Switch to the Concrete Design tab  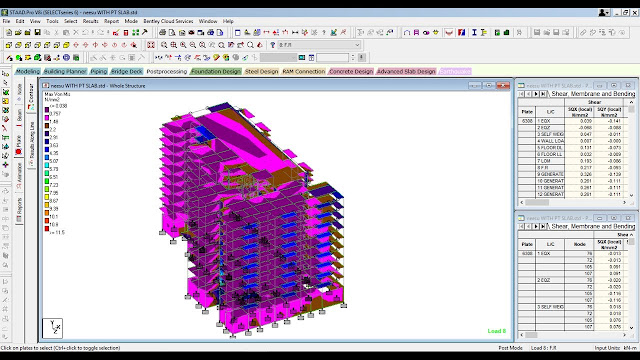351,71
